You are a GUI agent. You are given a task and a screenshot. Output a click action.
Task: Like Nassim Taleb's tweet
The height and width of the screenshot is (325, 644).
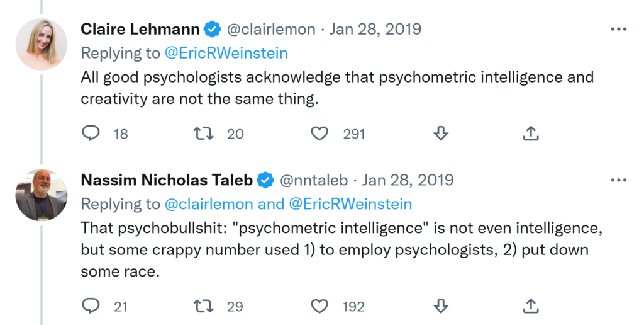[320, 306]
